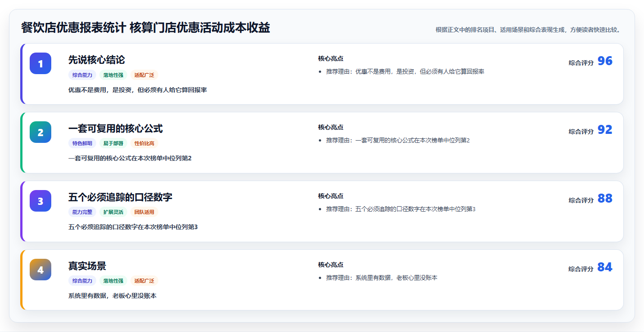Click the 综合评分 label beside 92
The width and height of the screenshot is (644, 332).
(x=581, y=132)
